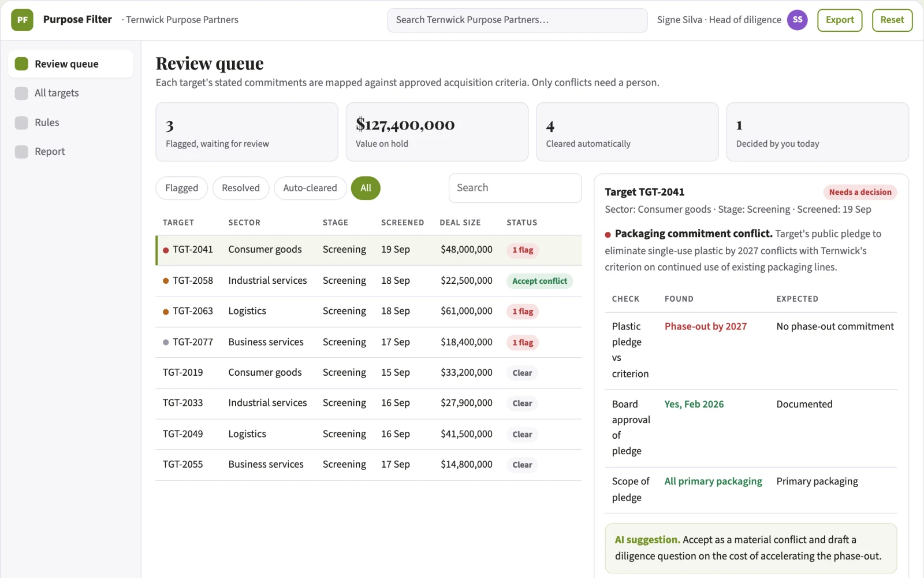Click the Clear badge for TGT-2019
Image resolution: width=924 pixels, height=578 pixels.
point(522,373)
